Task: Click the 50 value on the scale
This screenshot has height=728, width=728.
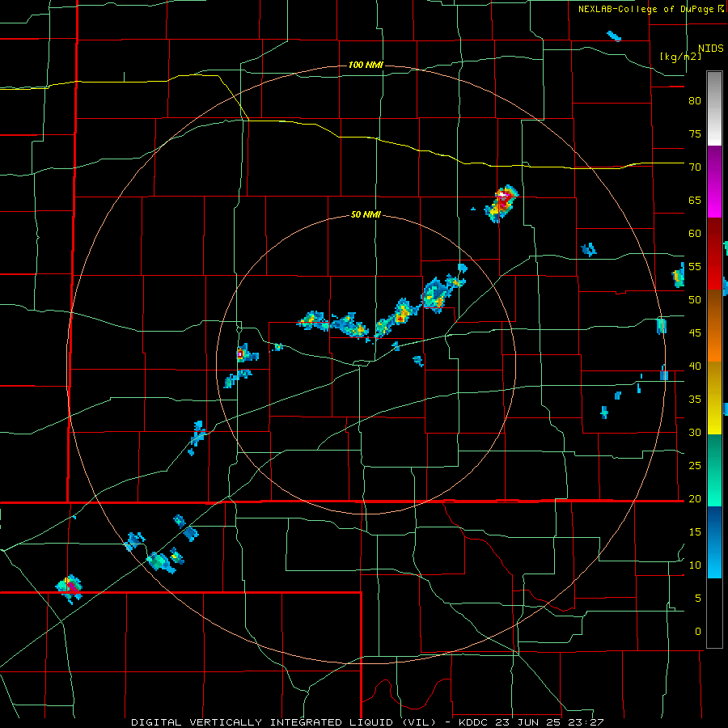Action: point(695,300)
